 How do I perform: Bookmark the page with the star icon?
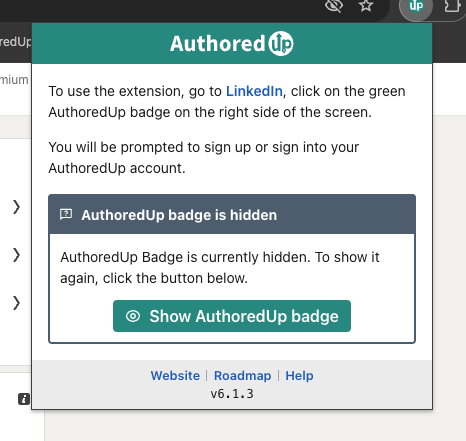coord(366,6)
